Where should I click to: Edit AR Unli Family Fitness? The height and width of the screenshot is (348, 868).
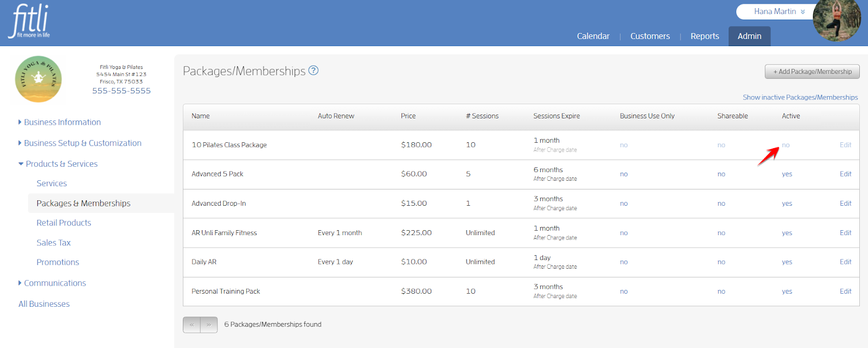tap(845, 233)
